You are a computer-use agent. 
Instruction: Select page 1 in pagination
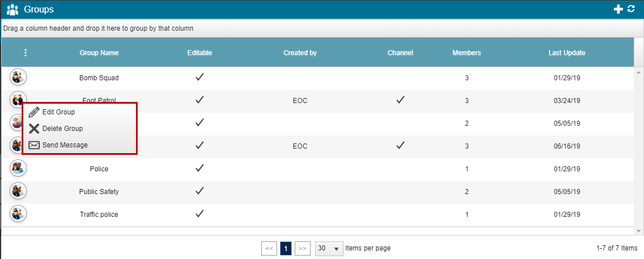286,248
